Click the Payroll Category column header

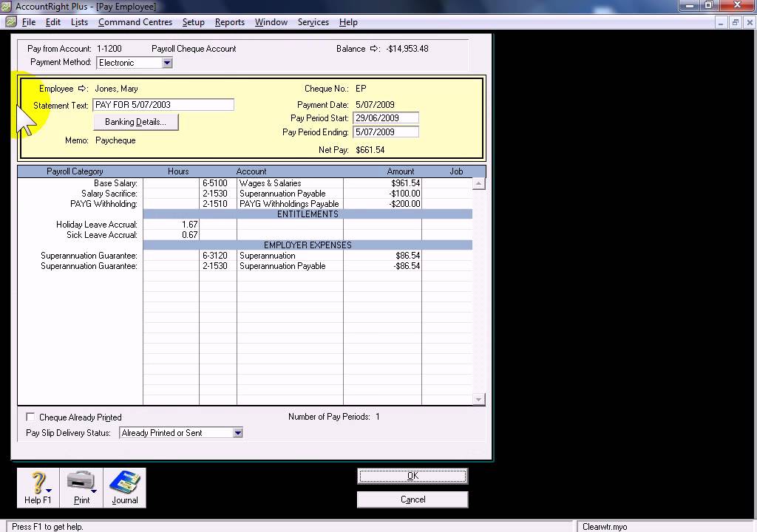(x=75, y=171)
